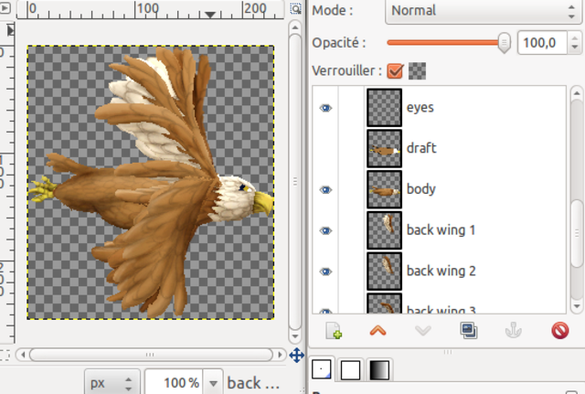585x394 pixels.
Task: Click the draft layer thumbnail
Action: 384,148
